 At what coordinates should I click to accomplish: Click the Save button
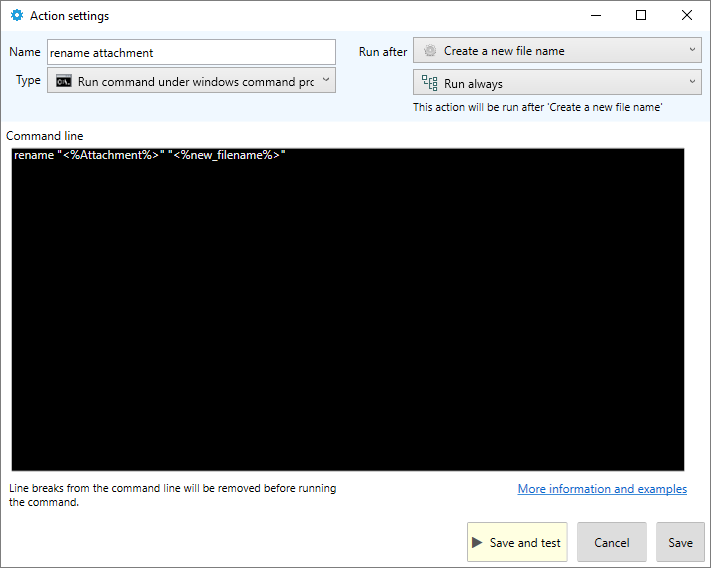pos(680,542)
